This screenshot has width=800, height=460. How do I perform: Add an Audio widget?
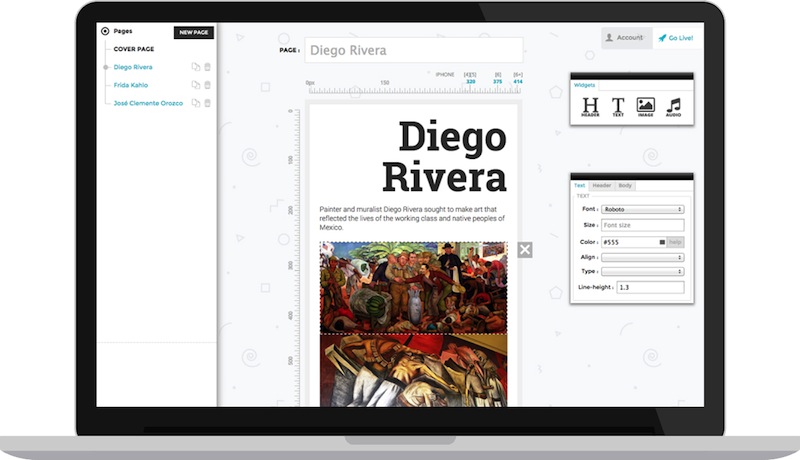tap(673, 107)
